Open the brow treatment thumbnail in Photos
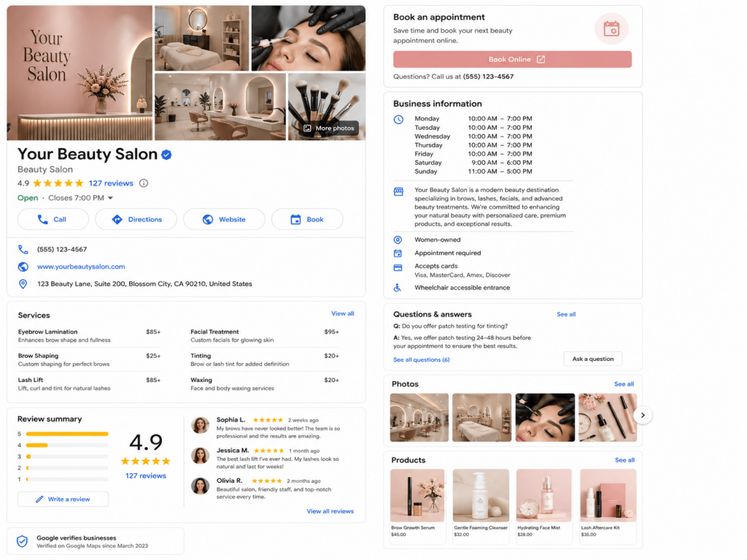This screenshot has width=747, height=560. click(x=545, y=418)
